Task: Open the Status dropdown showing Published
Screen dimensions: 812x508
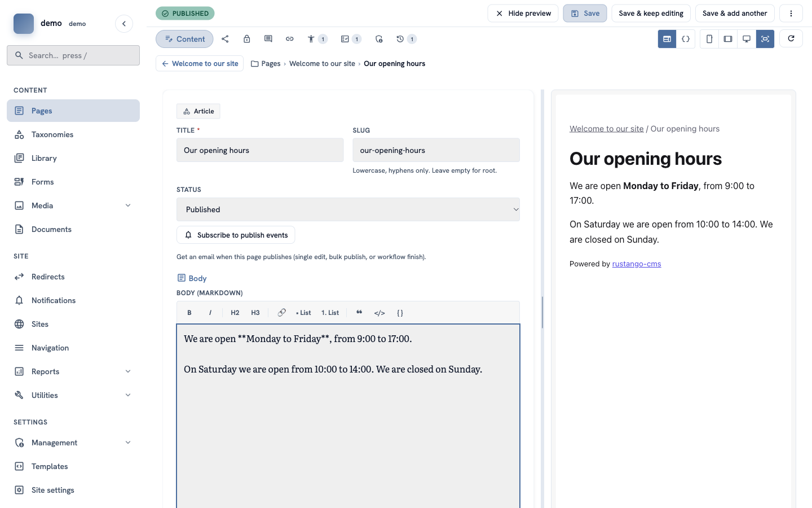Action: click(x=348, y=209)
